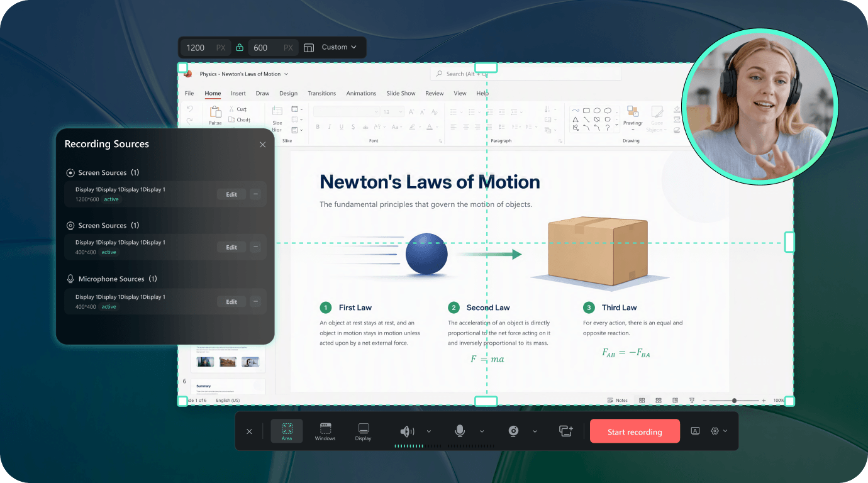Open the text annotation tool in recorder bar
868x483 pixels.
[x=695, y=431]
